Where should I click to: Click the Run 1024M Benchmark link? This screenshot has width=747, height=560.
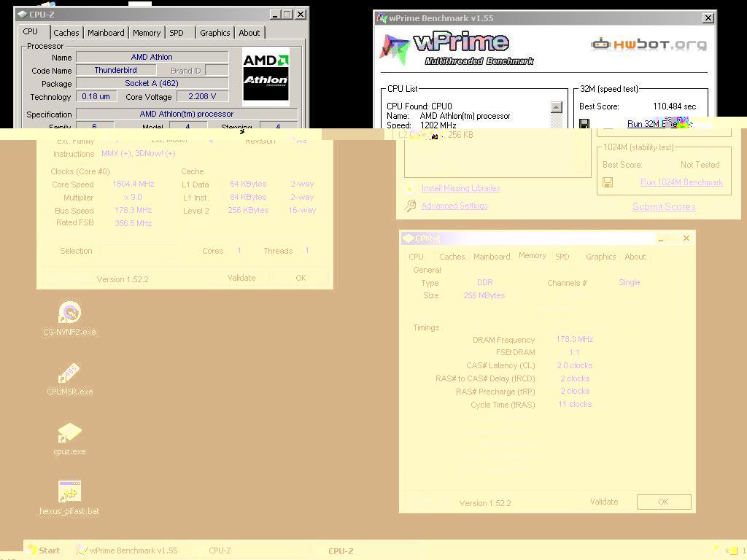point(682,182)
